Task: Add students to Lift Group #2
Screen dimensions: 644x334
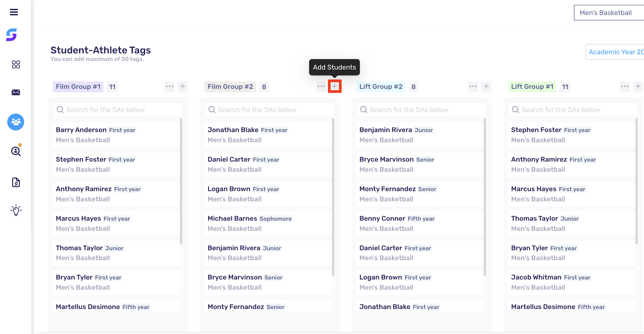Action: pos(486,86)
